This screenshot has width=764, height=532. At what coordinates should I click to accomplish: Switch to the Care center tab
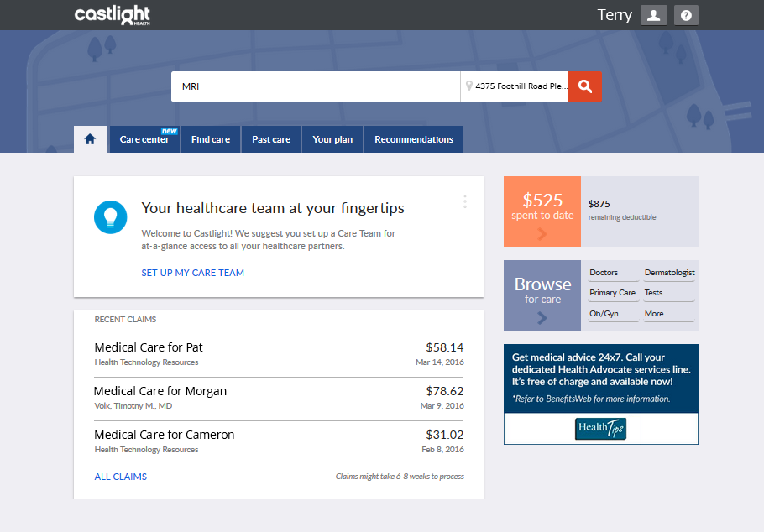point(144,139)
